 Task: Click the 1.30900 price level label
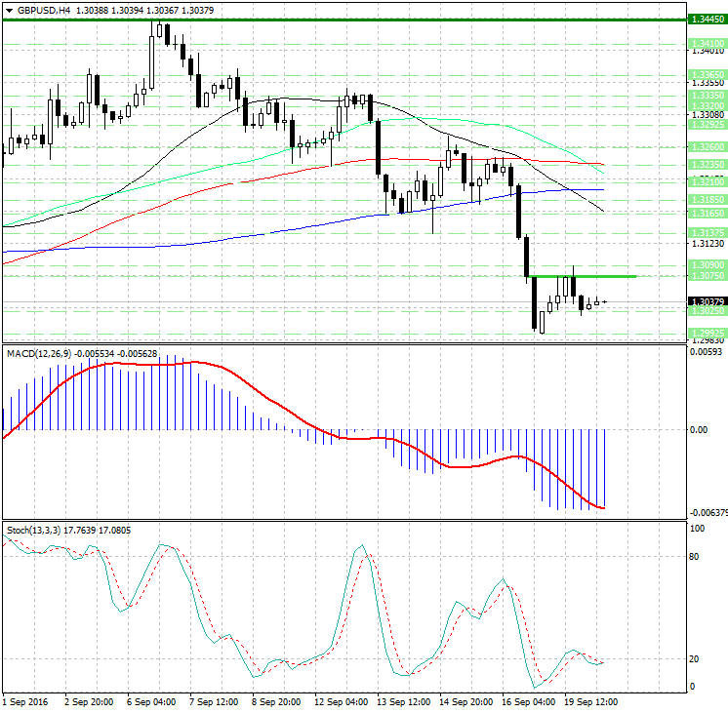708,265
